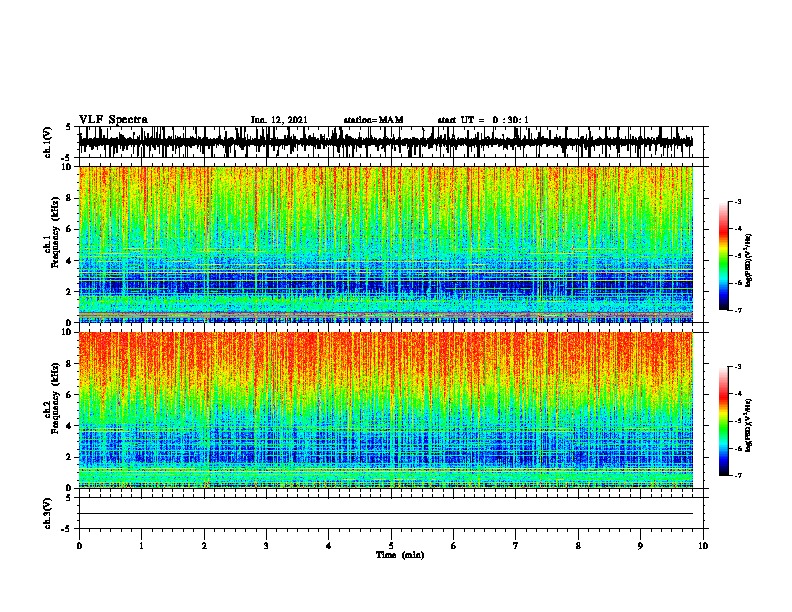Click the time axis tick label "8"

[x=578, y=546]
